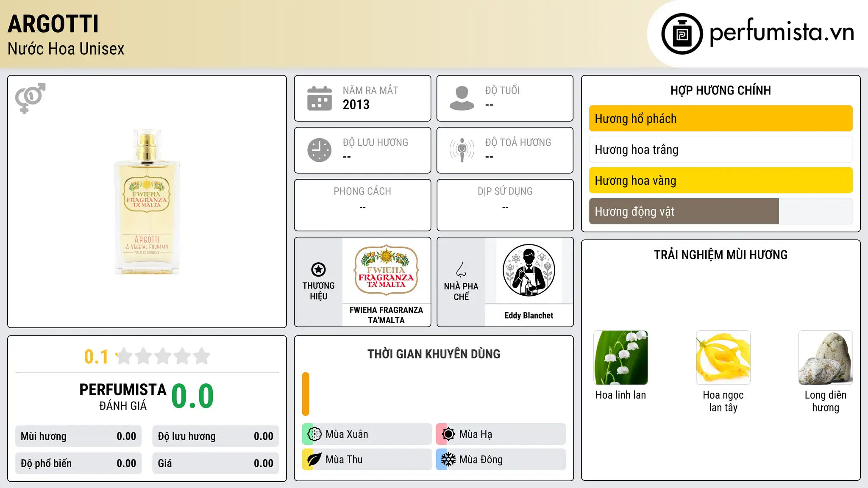Click the ĐỘ LƯU HƯƠNG card label
Image resolution: width=868 pixels, height=488 pixels.
376,142
